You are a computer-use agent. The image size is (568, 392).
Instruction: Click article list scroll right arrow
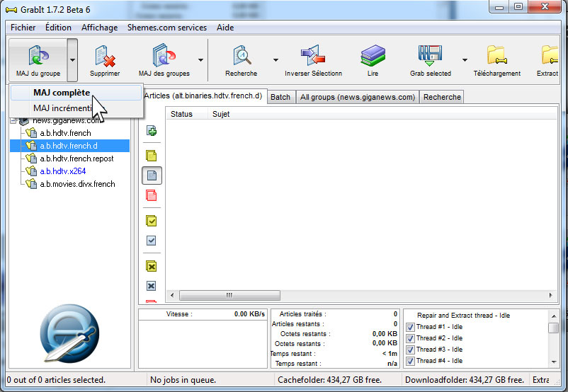[550, 295]
